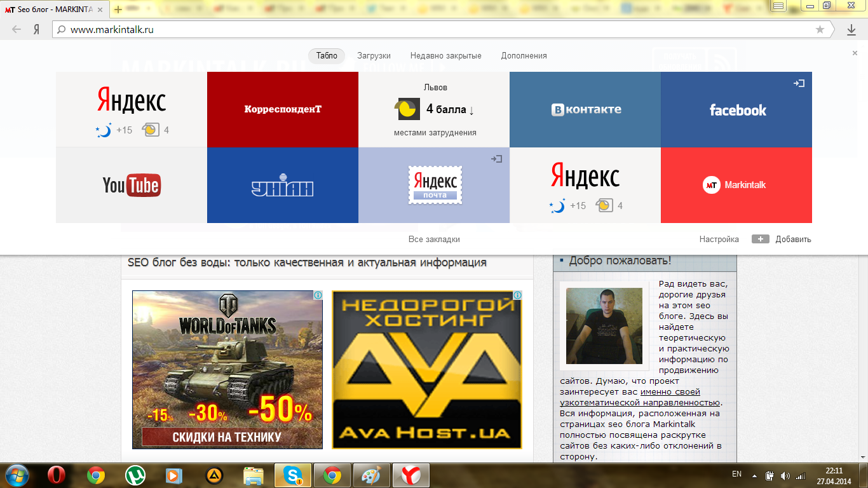Open Все закладки link

(434, 240)
